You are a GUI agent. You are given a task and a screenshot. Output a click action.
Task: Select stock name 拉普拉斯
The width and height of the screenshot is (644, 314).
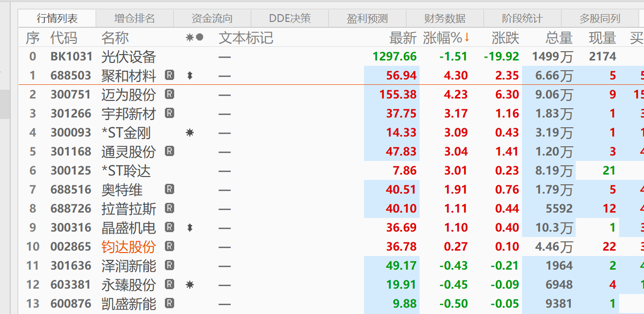coord(129,209)
